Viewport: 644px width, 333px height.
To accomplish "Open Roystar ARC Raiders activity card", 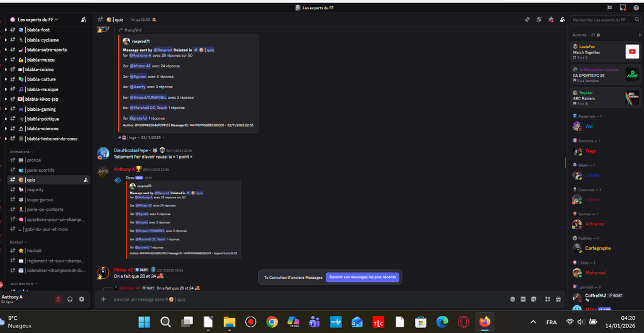I will [x=606, y=98].
